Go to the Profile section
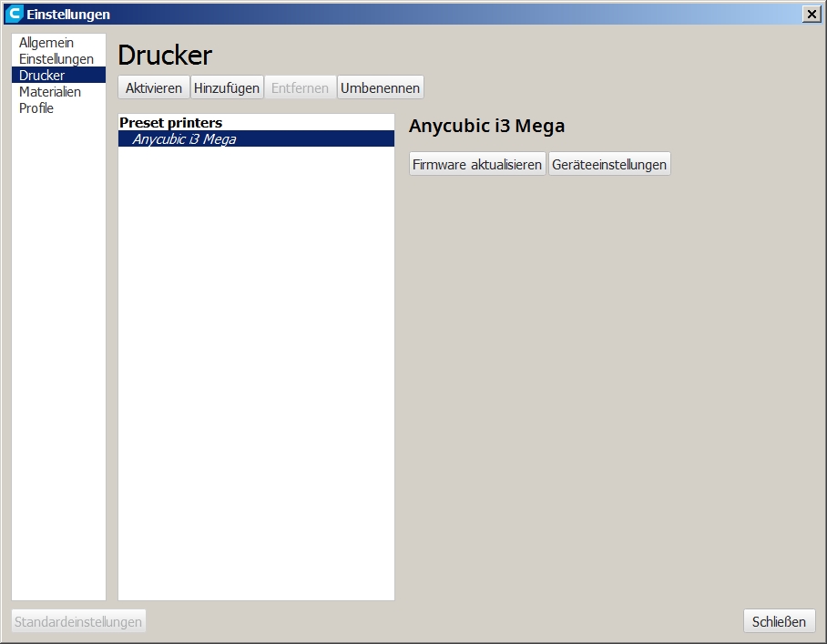827x644 pixels. 36,108
